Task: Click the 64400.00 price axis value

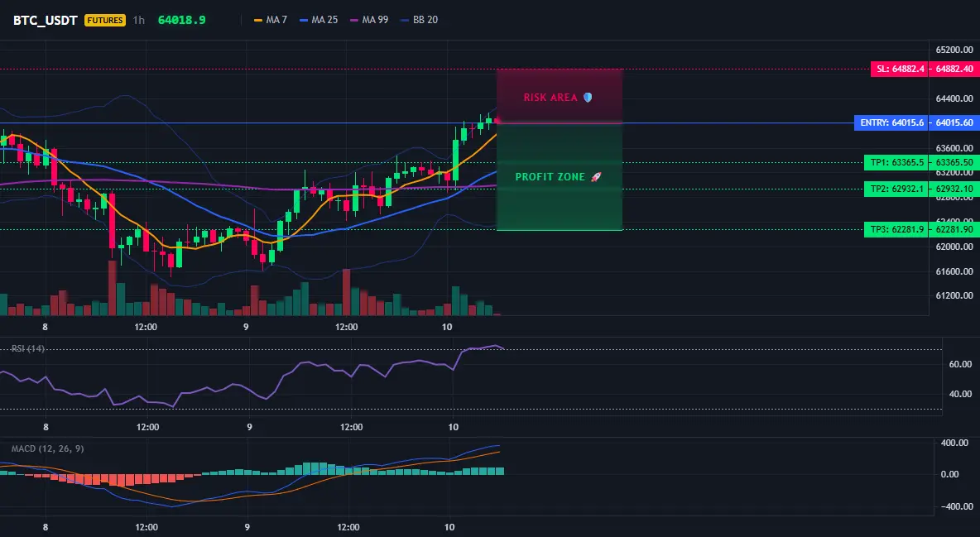Action: (954, 98)
